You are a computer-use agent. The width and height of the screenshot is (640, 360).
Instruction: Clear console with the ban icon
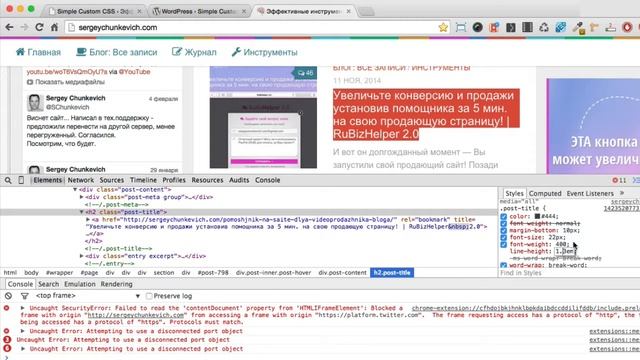(x=9, y=296)
